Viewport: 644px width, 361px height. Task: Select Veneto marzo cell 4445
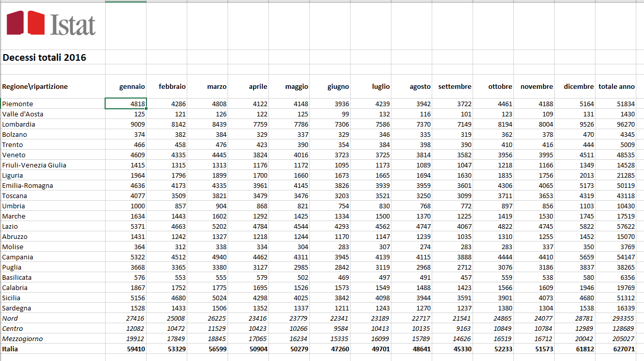pos(207,155)
